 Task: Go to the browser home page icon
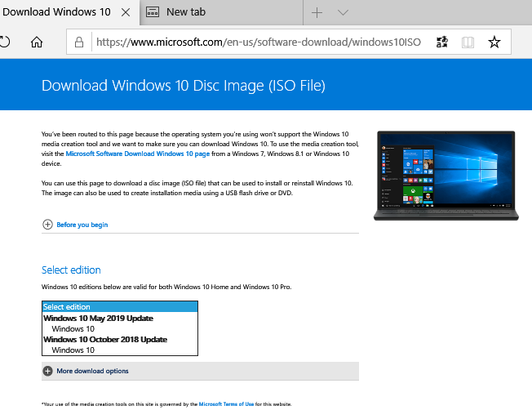(x=37, y=42)
